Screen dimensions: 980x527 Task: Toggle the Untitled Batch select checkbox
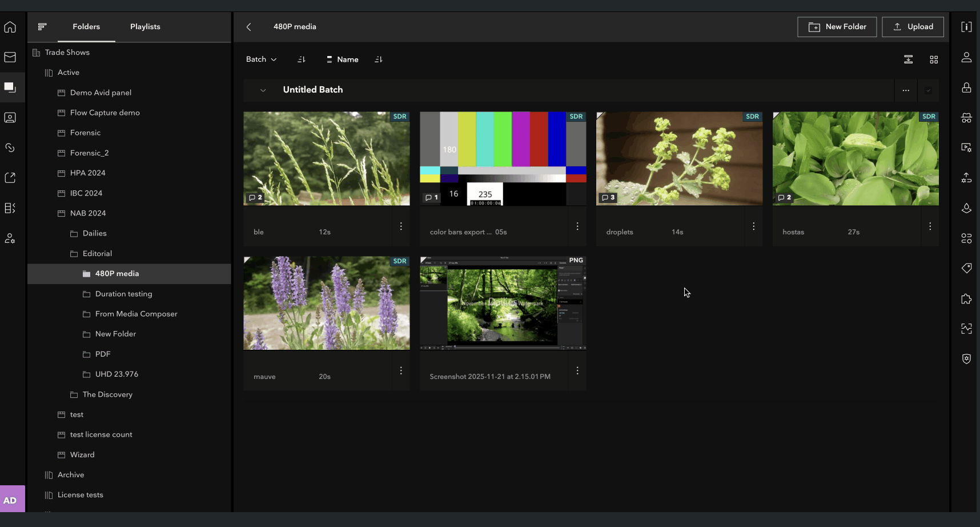[928, 90]
